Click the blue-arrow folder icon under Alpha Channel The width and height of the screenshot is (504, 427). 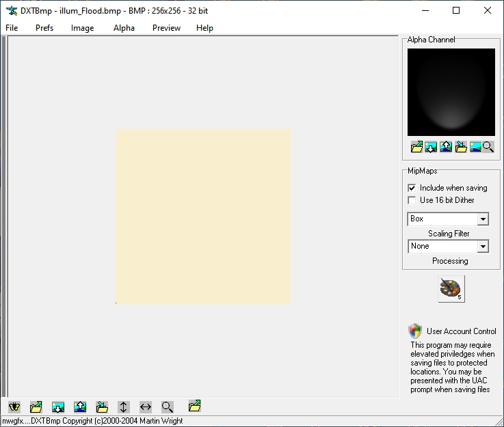click(461, 147)
